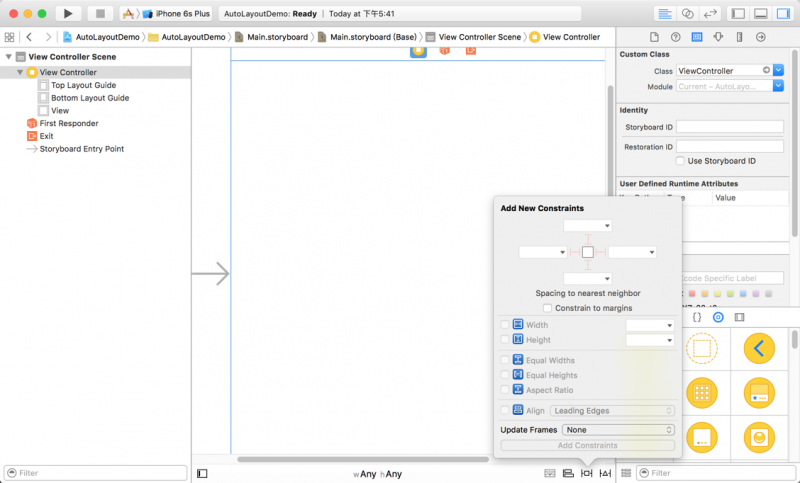Check the Use Storyboard ID box

coord(681,160)
